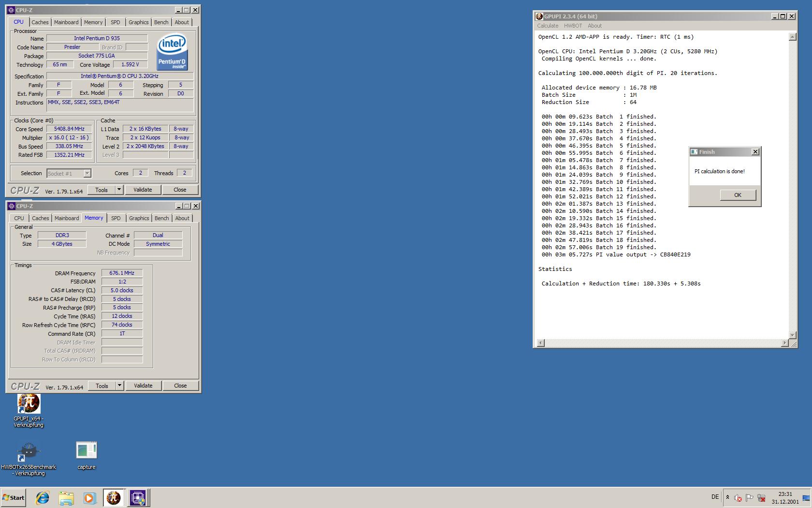Close the Finish dialog with X

[755, 152]
